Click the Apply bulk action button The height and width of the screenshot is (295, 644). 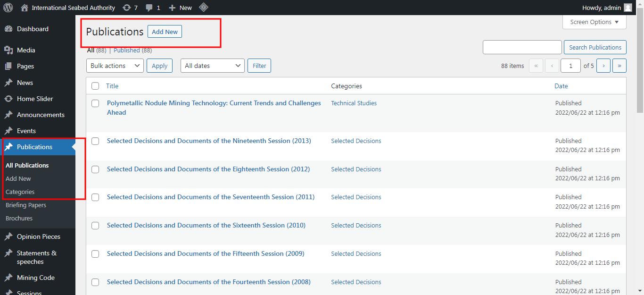(x=159, y=66)
